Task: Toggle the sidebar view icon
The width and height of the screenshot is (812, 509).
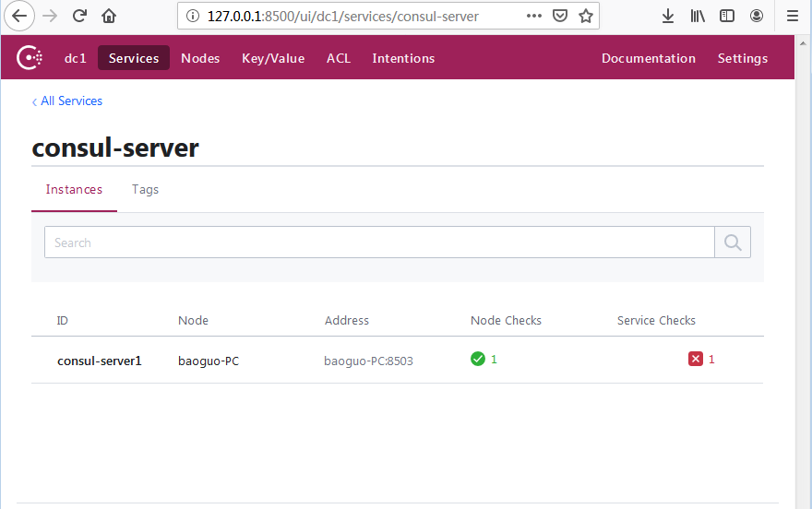Action: 727,16
